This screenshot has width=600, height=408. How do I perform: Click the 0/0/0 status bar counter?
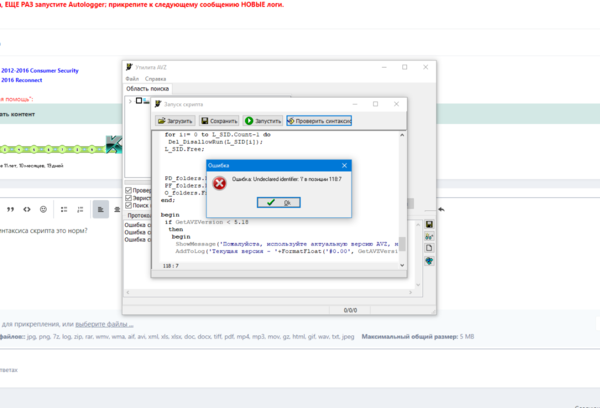350,310
